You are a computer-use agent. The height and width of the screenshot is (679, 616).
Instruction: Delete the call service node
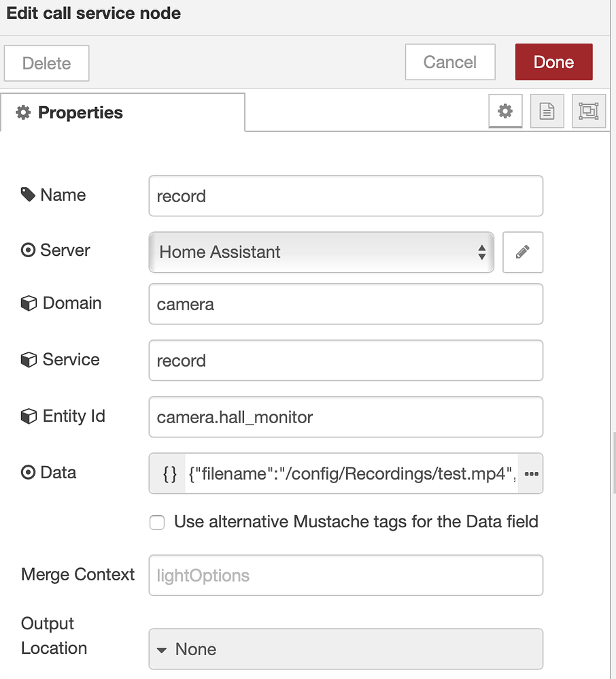tap(47, 63)
